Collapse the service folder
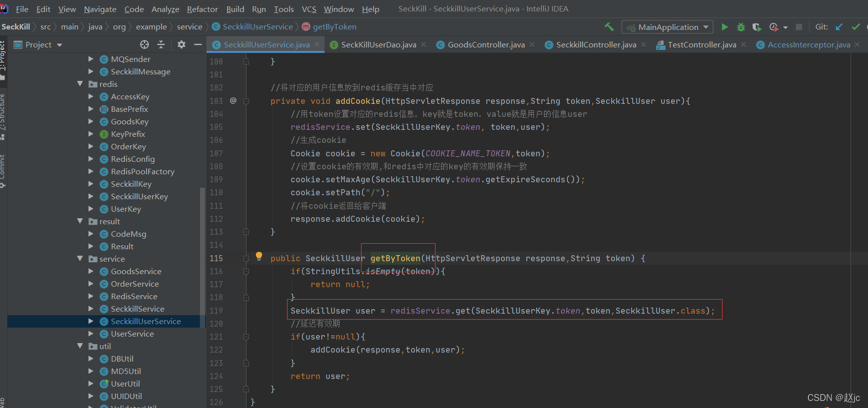Image resolution: width=868 pixels, height=408 pixels. coord(80,259)
